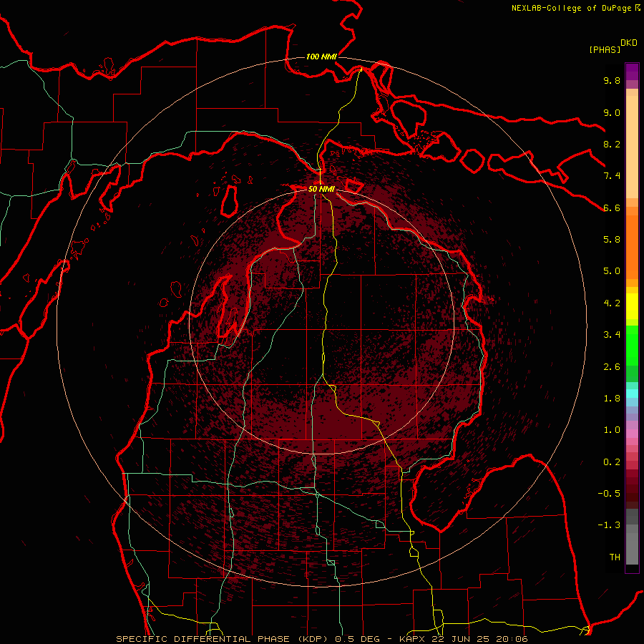Image resolution: width=644 pixels, height=644 pixels.
Task: Click the 0.2 legend value
Action: coord(612,462)
